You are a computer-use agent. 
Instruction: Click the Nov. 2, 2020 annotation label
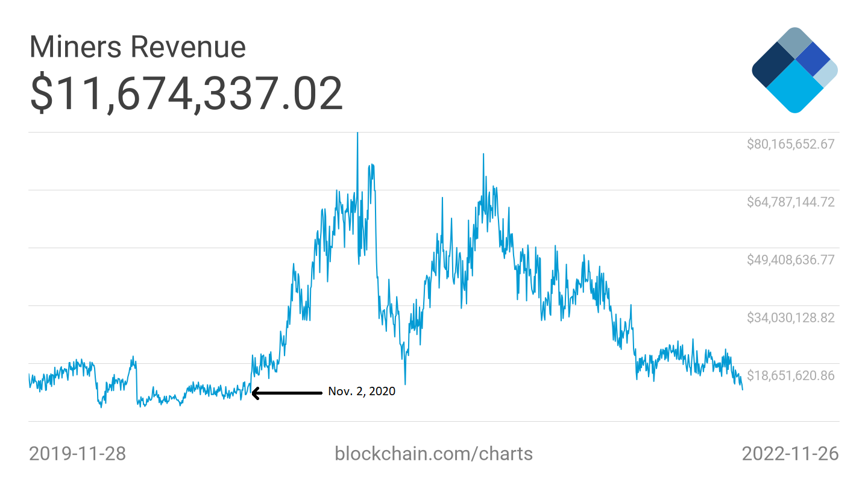click(362, 392)
